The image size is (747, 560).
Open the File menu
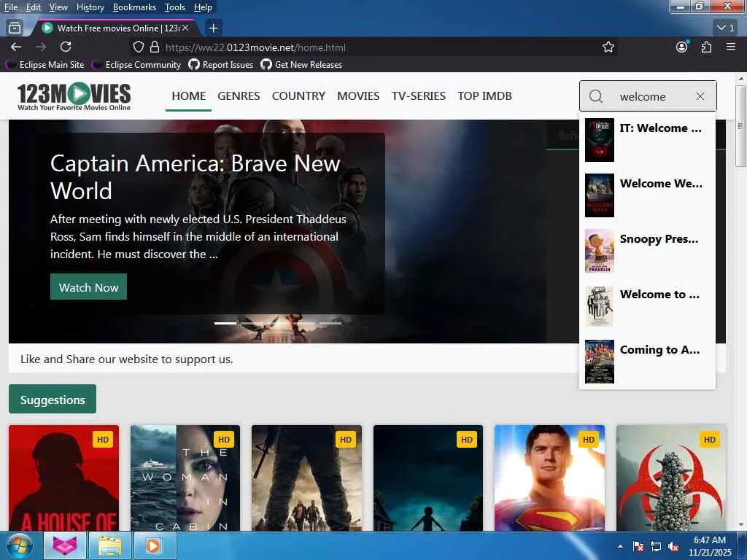tap(10, 7)
